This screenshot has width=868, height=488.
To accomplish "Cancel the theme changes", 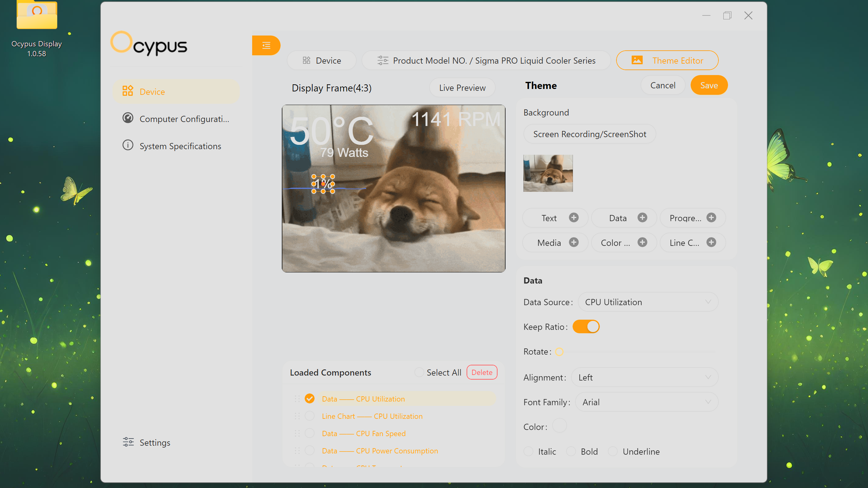I will click(x=663, y=85).
